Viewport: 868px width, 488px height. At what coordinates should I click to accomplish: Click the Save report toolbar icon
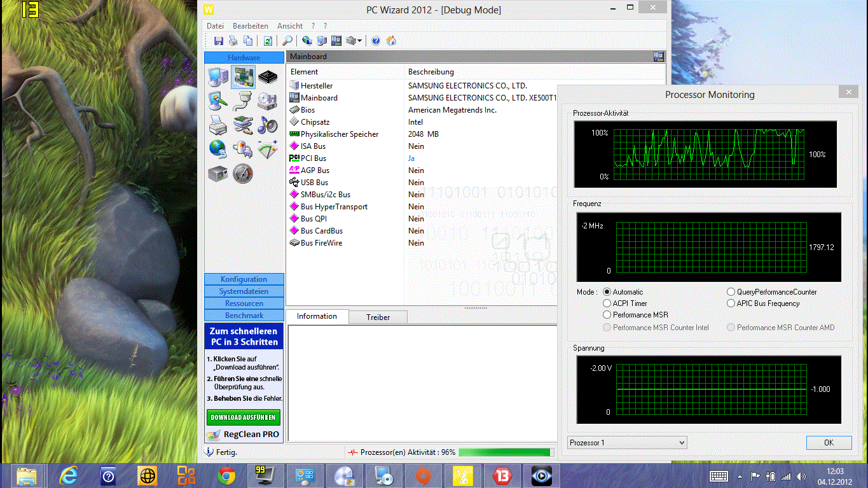coord(219,41)
